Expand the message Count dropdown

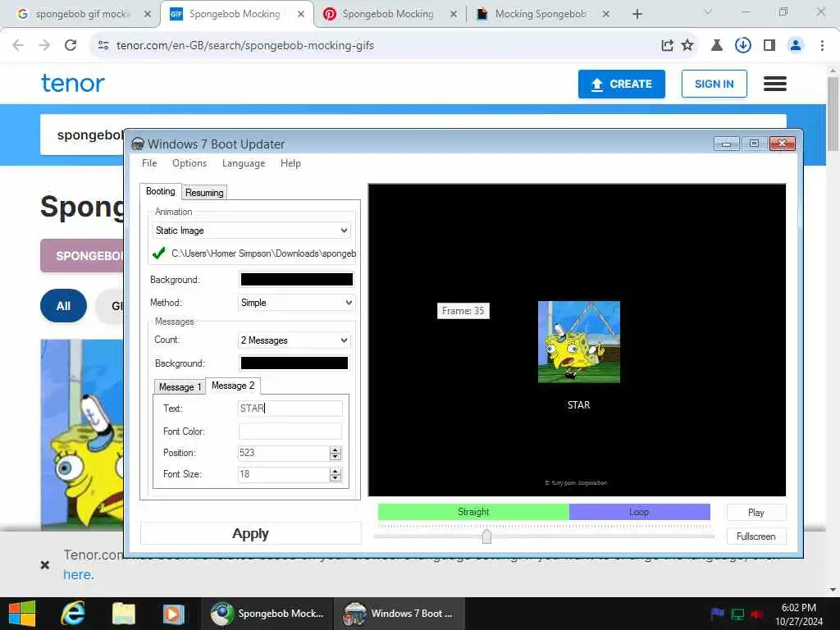[x=294, y=340]
